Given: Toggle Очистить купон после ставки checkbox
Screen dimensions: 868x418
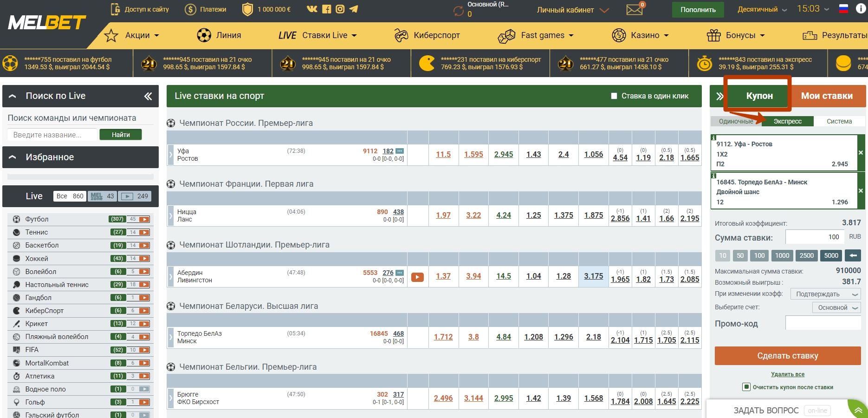Looking at the screenshot, I should tap(746, 387).
